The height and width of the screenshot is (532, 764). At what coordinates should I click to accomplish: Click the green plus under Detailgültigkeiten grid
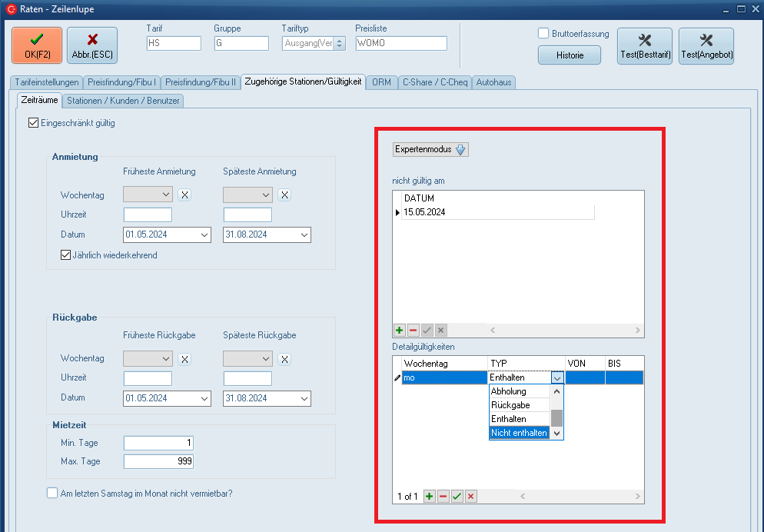pos(430,497)
